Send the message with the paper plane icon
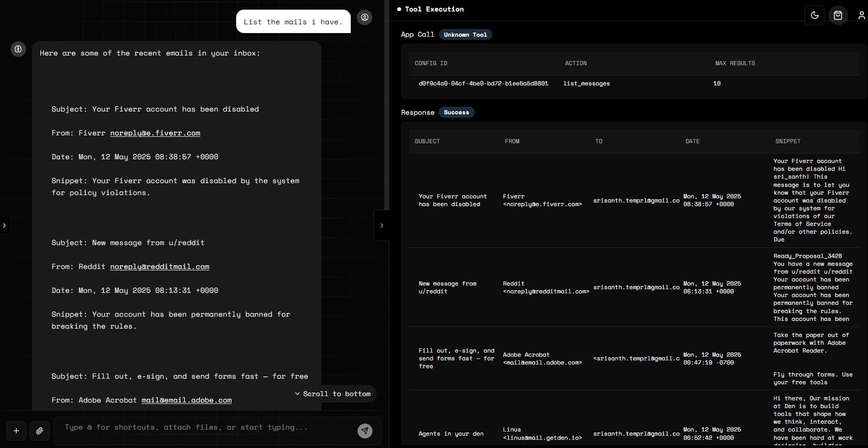This screenshot has width=868, height=448. pos(365,431)
